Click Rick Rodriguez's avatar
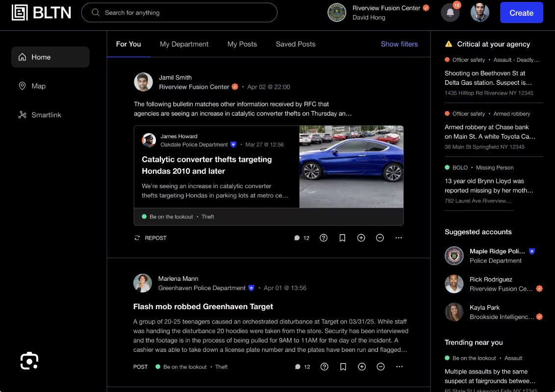This screenshot has height=392, width=555. click(x=454, y=284)
